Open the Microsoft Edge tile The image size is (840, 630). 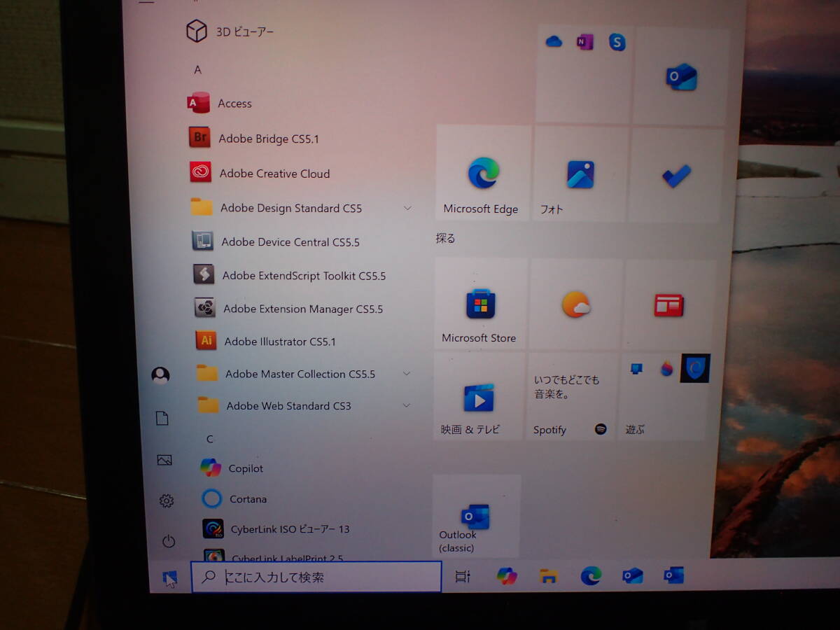click(x=483, y=174)
